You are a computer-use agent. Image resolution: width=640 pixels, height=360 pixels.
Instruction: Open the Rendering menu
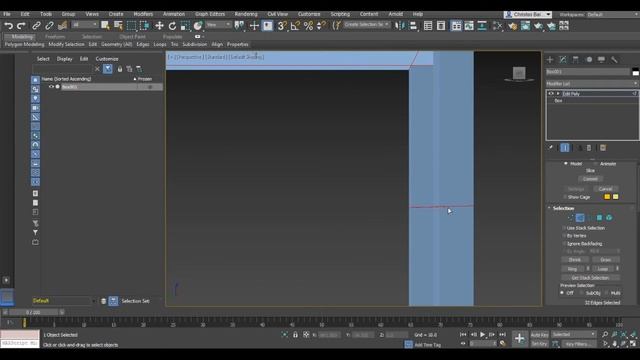pyautogui.click(x=246, y=14)
